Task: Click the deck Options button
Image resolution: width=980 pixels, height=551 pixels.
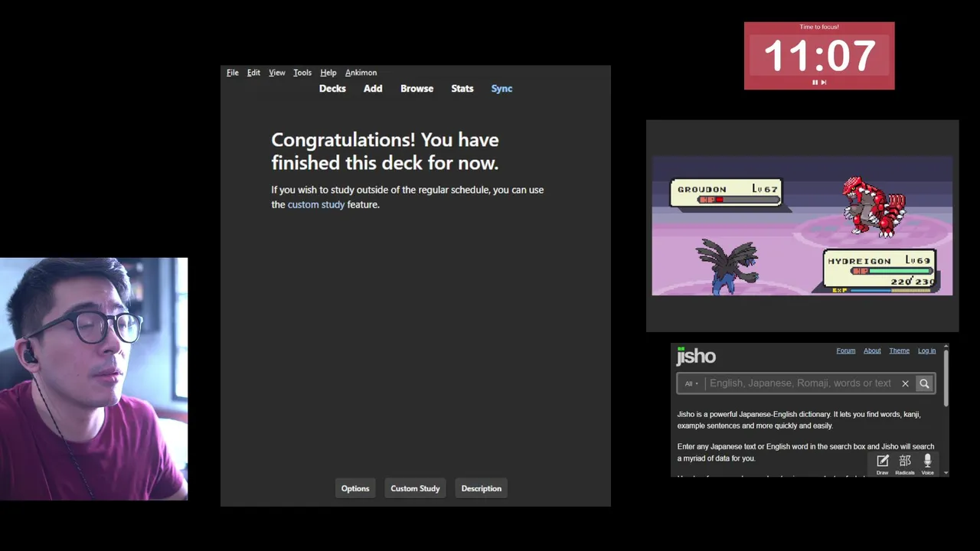Action: (355, 488)
